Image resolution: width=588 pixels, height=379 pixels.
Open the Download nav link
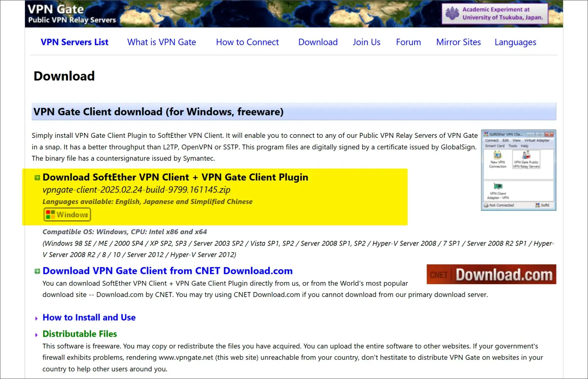[x=318, y=42]
